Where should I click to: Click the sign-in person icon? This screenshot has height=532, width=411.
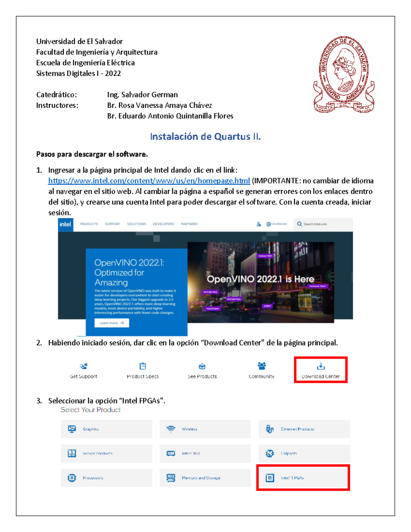pos(258,224)
